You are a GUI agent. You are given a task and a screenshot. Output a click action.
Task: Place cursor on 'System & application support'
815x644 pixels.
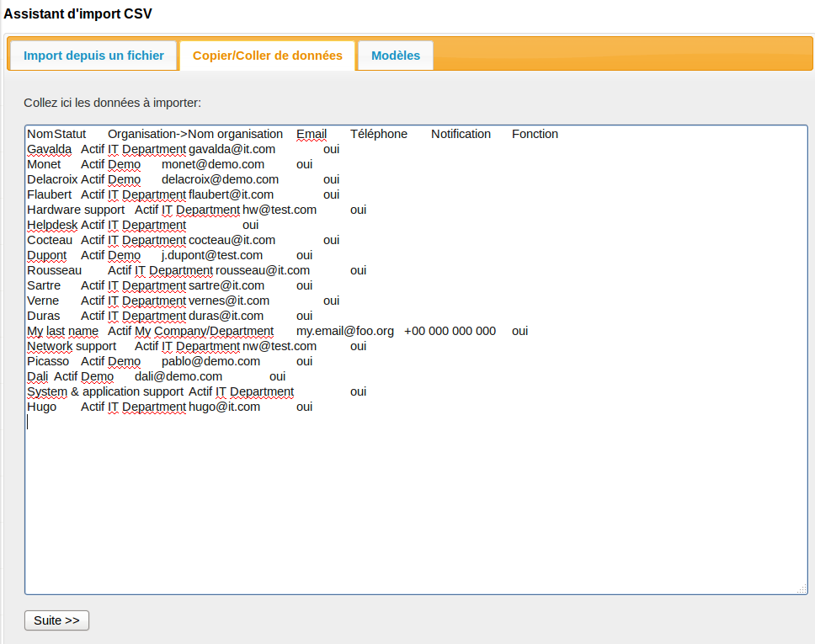[x=105, y=392]
